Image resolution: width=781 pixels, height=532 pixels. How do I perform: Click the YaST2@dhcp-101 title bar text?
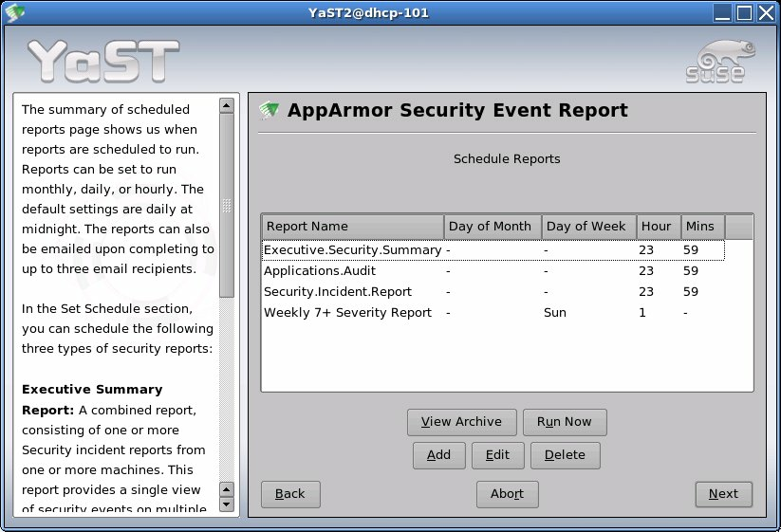click(x=368, y=13)
